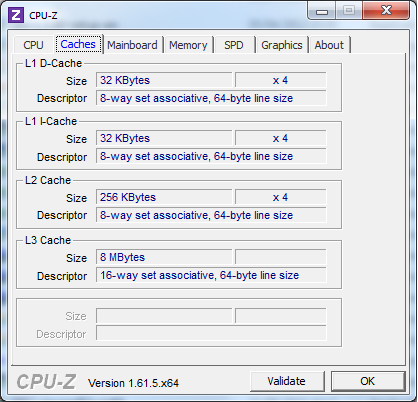Minimize the CPU-Z window
Screen dimensions: 418x402
[322, 11]
